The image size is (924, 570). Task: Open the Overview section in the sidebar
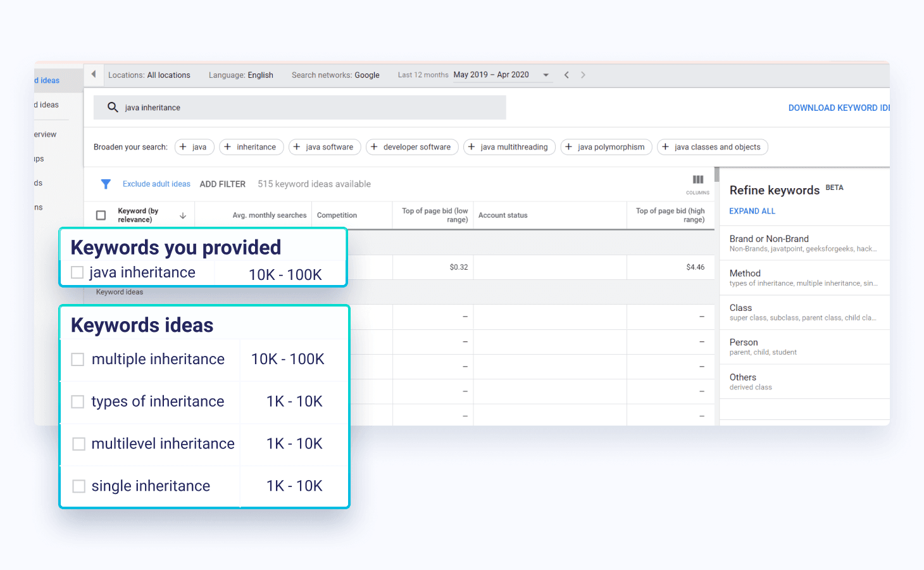coord(44,134)
